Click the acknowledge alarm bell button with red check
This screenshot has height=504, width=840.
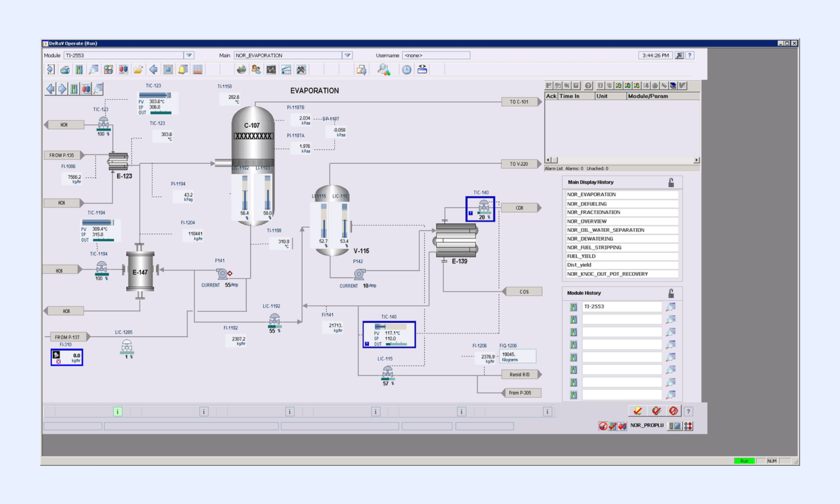click(x=638, y=411)
